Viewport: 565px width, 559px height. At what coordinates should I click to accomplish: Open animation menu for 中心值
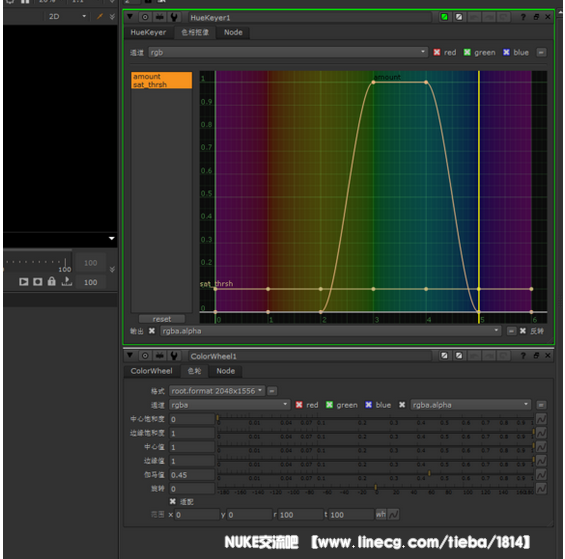[541, 447]
